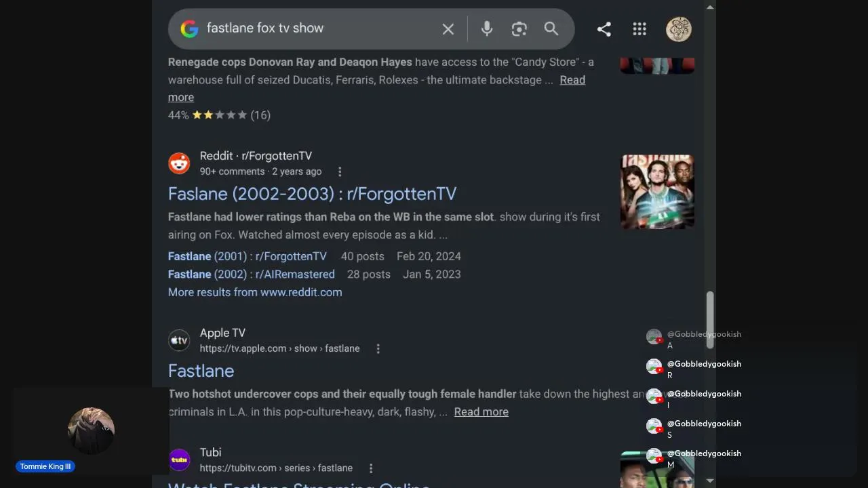The width and height of the screenshot is (868, 488).
Task: Open the Google apps grid
Action: [x=639, y=28]
